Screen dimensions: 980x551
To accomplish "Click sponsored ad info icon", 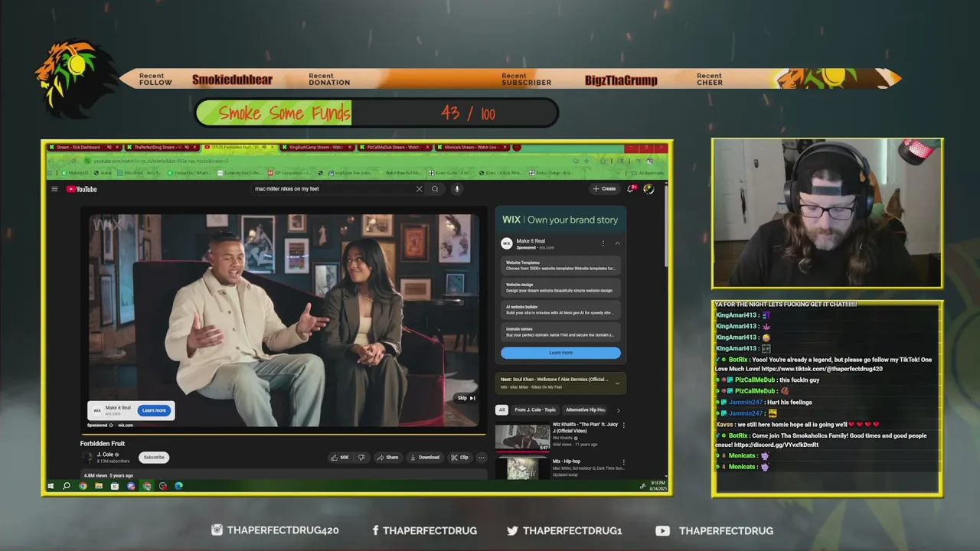I will pyautogui.click(x=111, y=425).
